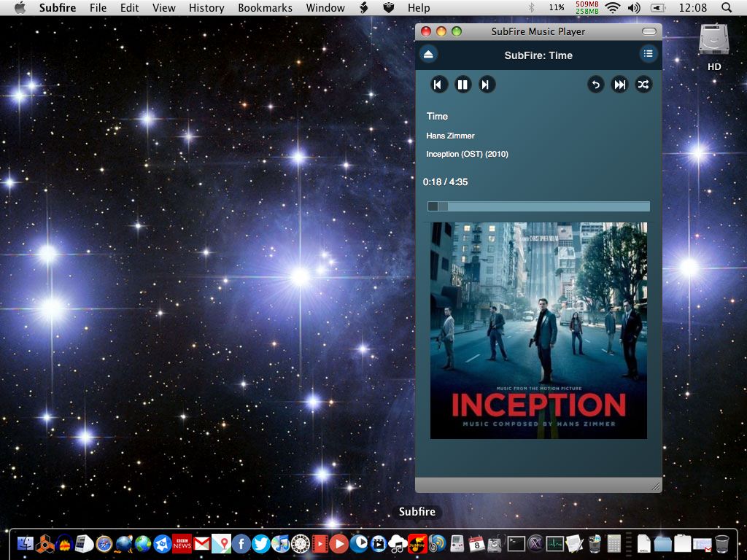Image resolution: width=747 pixels, height=560 pixels.
Task: Click the song progress bar
Action: [x=538, y=206]
